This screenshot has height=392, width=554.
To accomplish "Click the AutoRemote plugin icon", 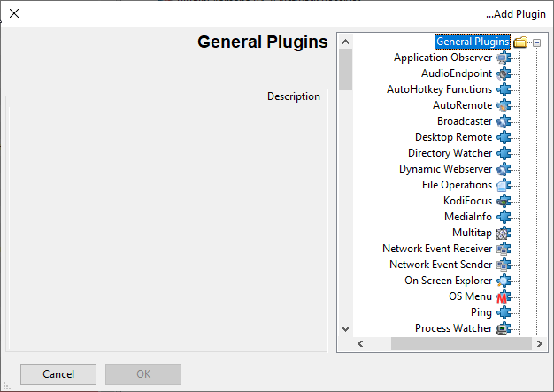I will click(504, 105).
